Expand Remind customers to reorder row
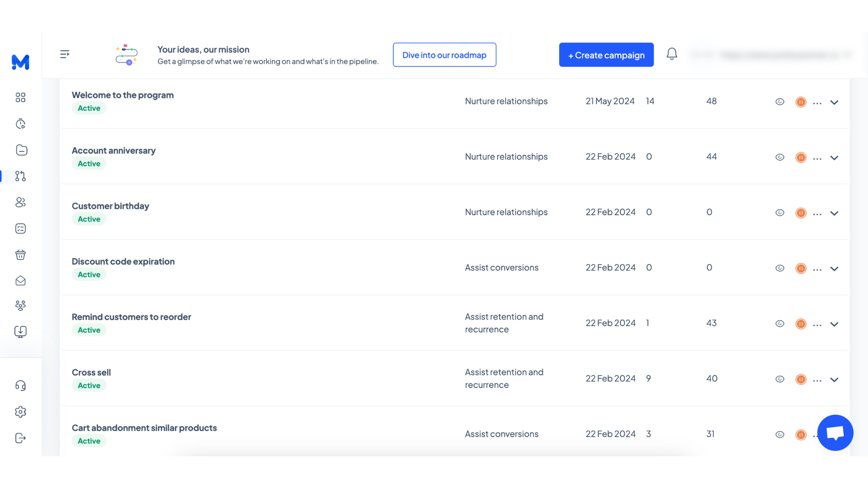Screen dimensions: 868x488 pos(834,324)
